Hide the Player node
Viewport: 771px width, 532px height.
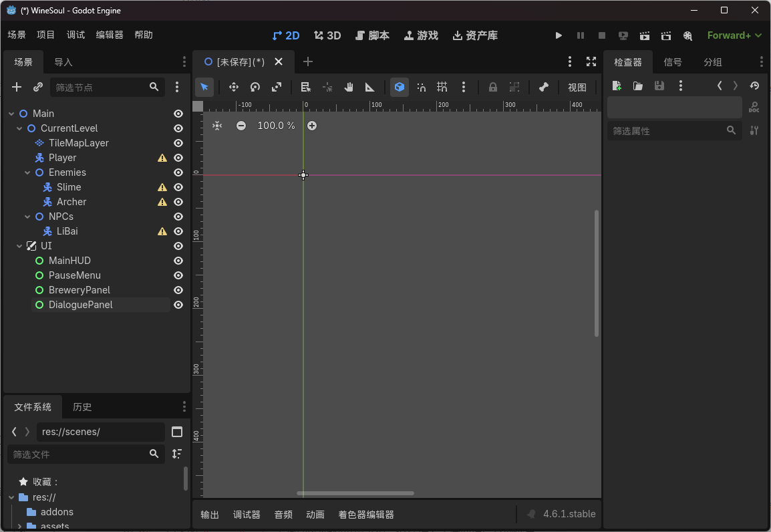pyautogui.click(x=178, y=158)
